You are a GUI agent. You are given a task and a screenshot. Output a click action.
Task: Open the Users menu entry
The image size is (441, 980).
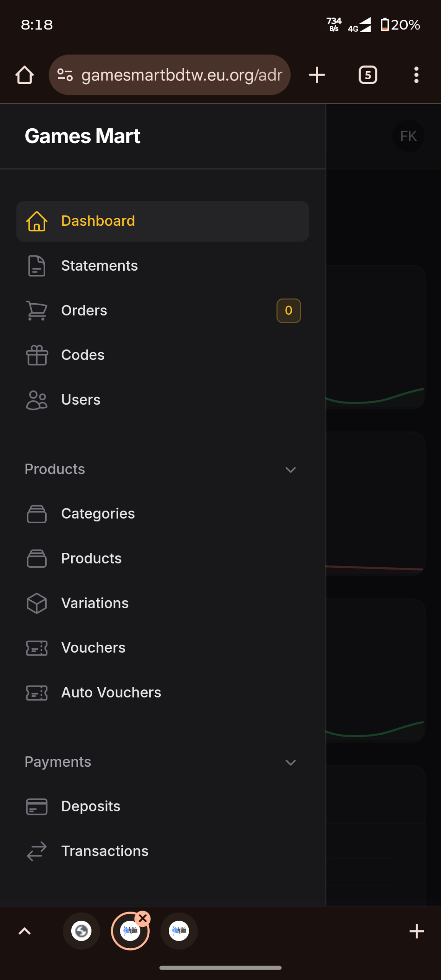[x=81, y=400]
